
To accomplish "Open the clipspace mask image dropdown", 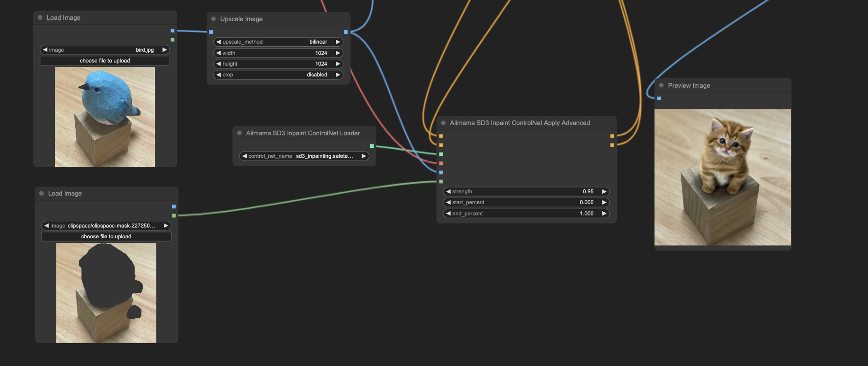I will (x=106, y=226).
